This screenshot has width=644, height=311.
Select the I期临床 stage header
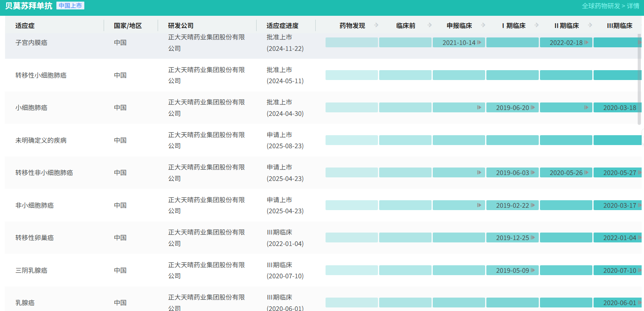click(x=514, y=26)
